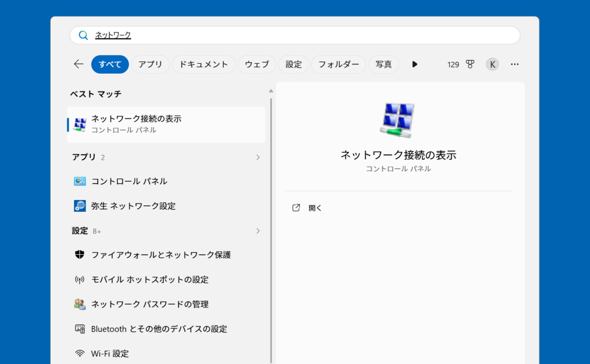
Task: Click the scrollbar up arrow
Action: (270, 91)
